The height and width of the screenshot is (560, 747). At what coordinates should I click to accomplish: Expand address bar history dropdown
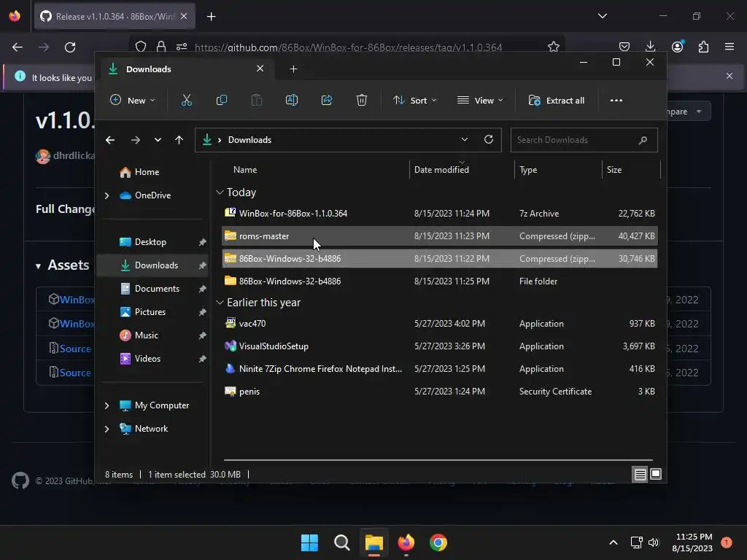tap(465, 139)
